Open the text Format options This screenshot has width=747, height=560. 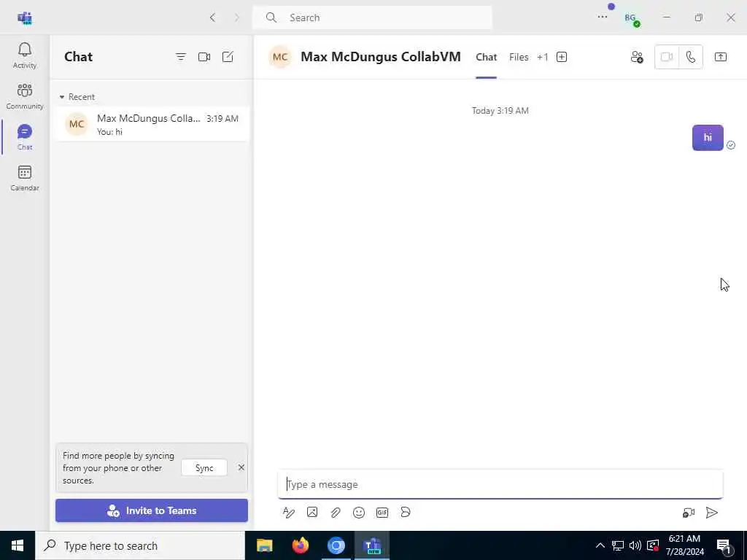289,513
